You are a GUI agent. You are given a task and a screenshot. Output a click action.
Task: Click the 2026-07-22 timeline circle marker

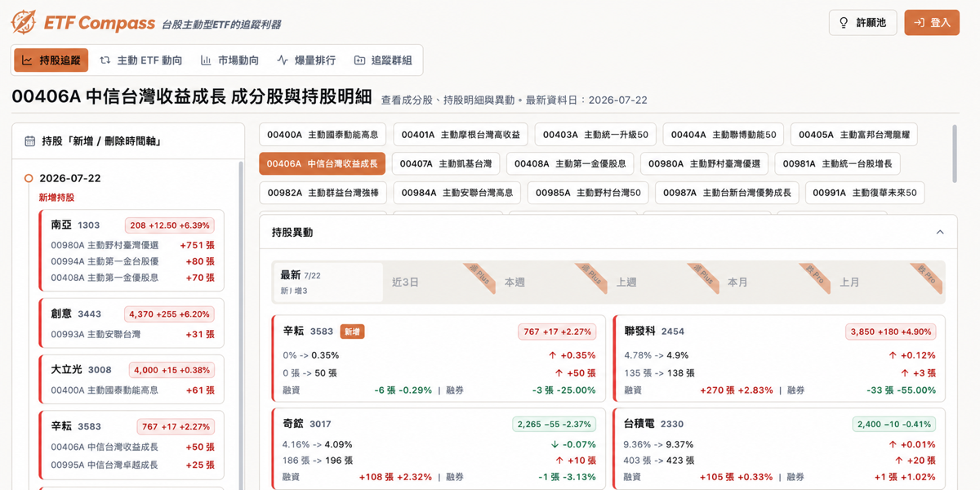coord(29,178)
